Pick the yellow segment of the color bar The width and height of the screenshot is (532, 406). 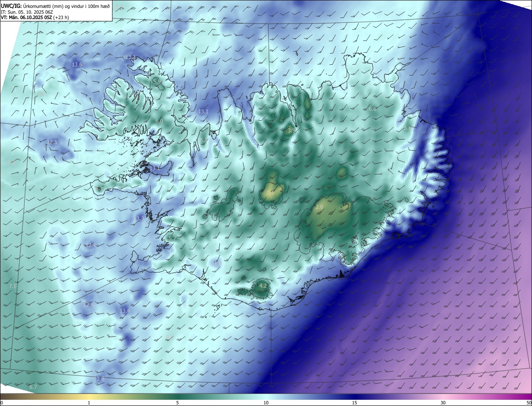pos(89,397)
